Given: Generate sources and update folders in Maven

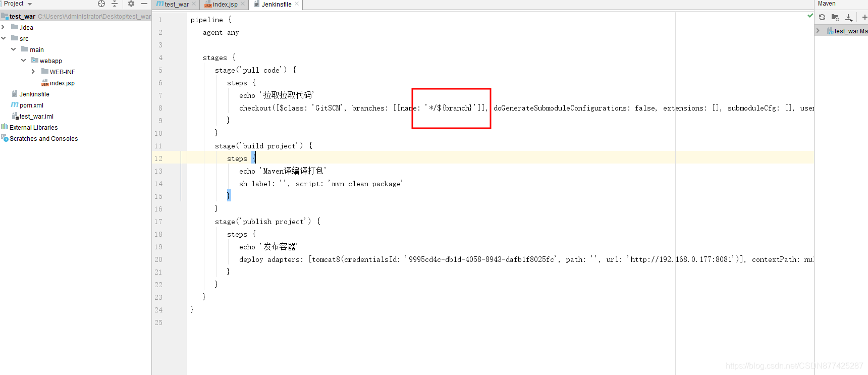Looking at the screenshot, I should click(x=835, y=17).
